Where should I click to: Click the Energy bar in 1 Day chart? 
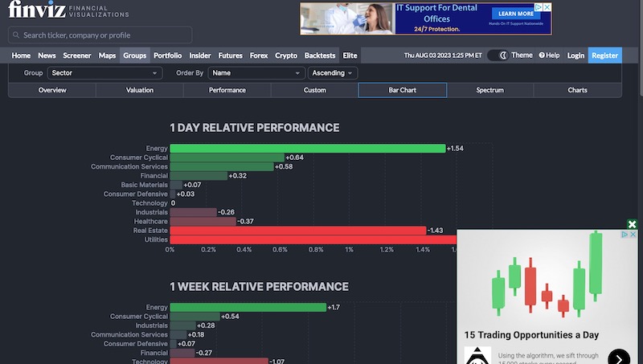pos(307,149)
